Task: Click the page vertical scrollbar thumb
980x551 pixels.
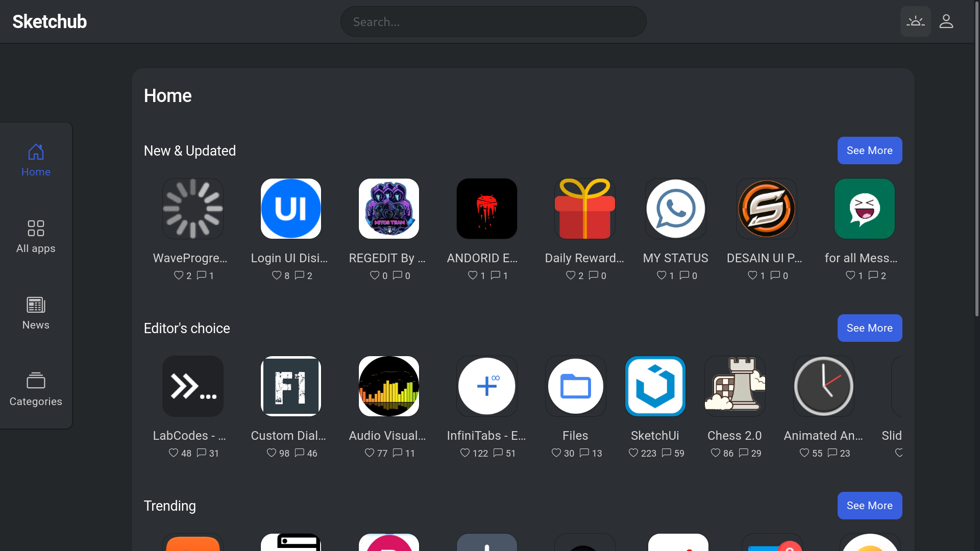Action: pyautogui.click(x=977, y=158)
